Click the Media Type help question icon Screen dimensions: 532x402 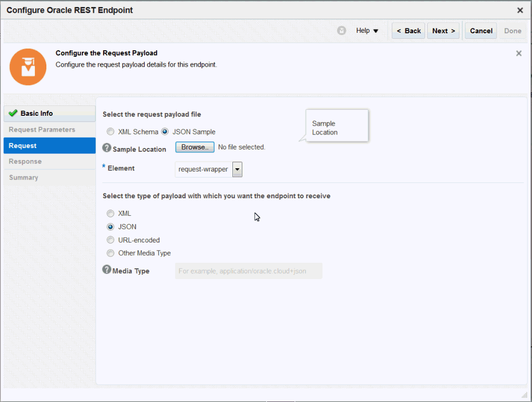click(106, 270)
